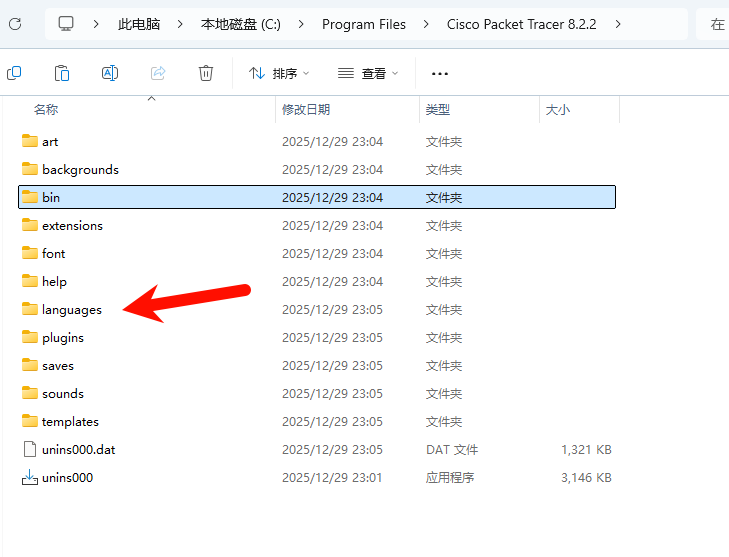This screenshot has width=729, height=557.
Task: Select the sounds folder name
Action: click(x=63, y=394)
